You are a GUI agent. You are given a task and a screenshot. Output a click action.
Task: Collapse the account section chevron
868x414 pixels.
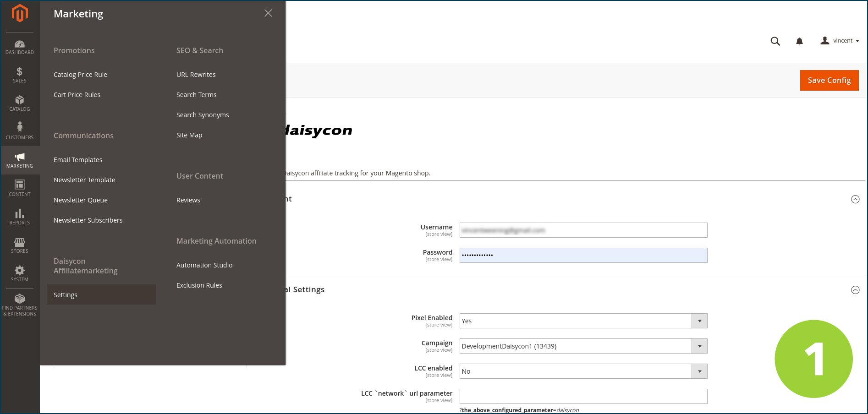[855, 199]
